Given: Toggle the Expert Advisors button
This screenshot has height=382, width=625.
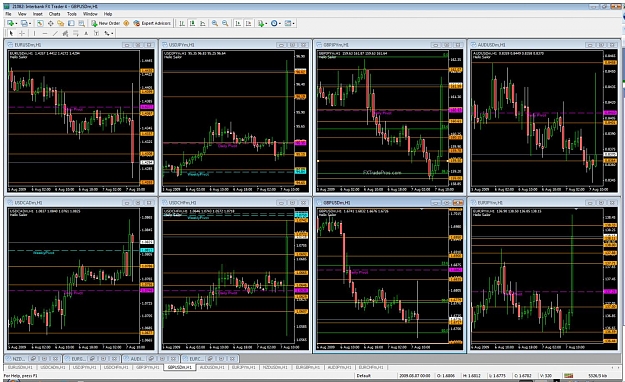Looking at the screenshot, I should [152, 23].
